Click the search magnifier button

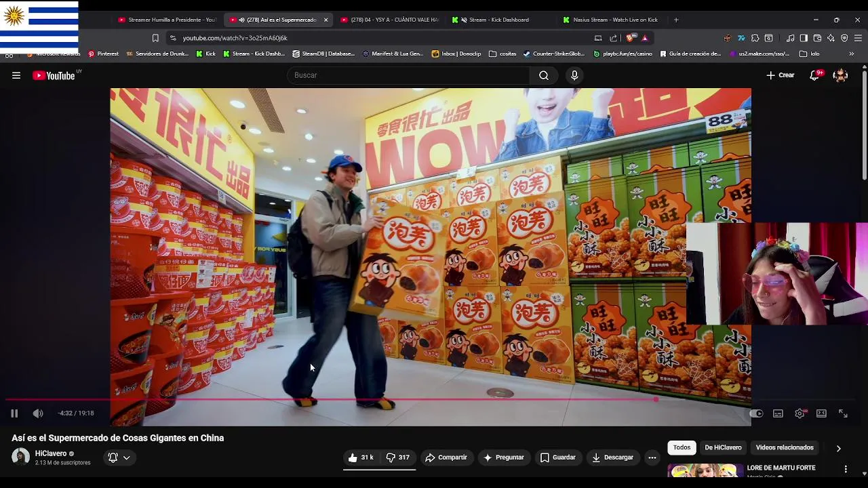click(544, 75)
